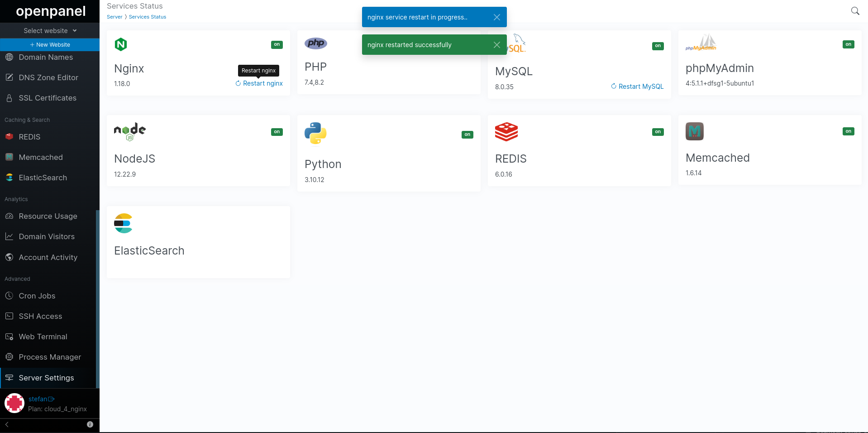
Task: Open SSL Certificates menu item
Action: pyautogui.click(x=48, y=98)
